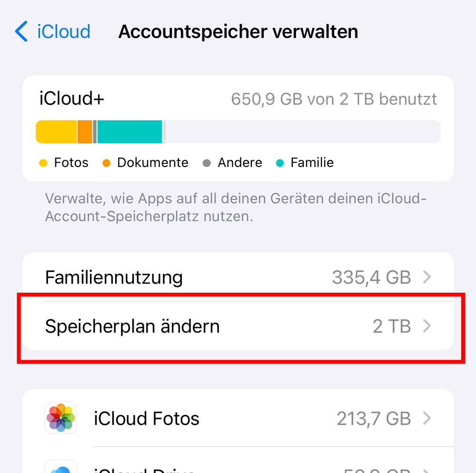Viewport: 476px width, 473px height.
Task: Tap the orange Dokumente legend dot
Action: coord(106,163)
